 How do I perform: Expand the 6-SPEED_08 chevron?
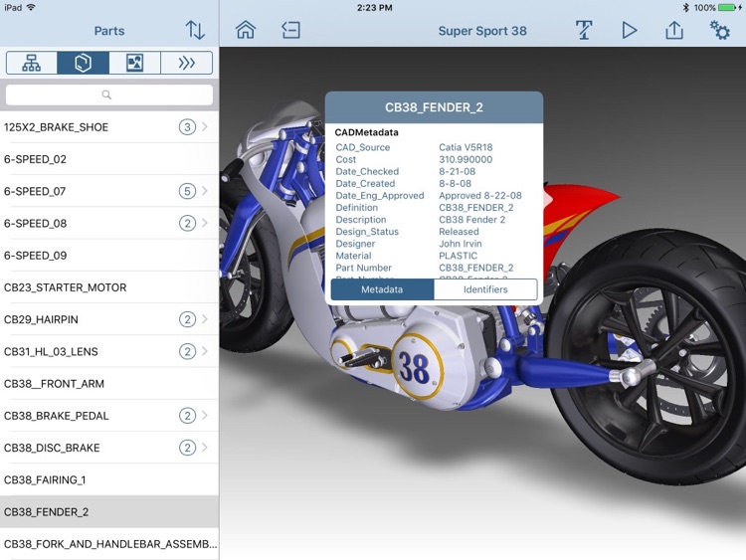click(205, 223)
